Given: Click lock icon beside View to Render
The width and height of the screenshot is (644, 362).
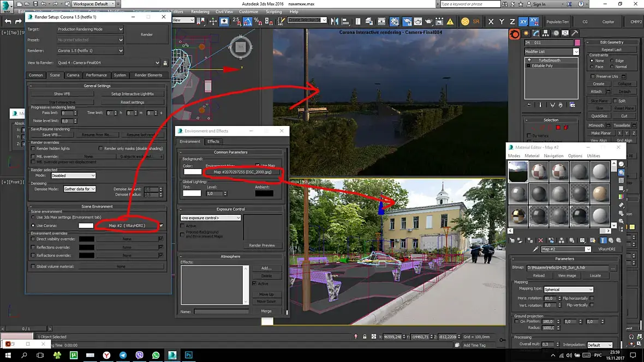Looking at the screenshot, I should 165,63.
